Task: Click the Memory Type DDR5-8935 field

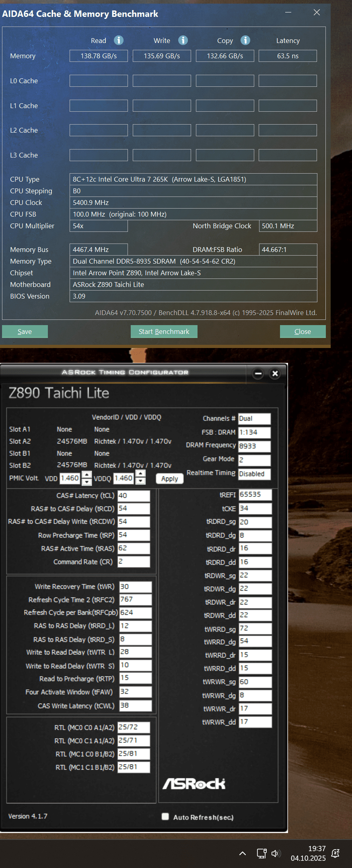Action: 193,261
